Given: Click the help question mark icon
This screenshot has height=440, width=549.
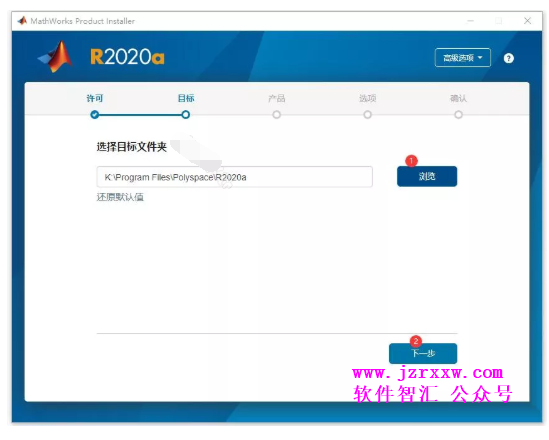Looking at the screenshot, I should click(508, 58).
